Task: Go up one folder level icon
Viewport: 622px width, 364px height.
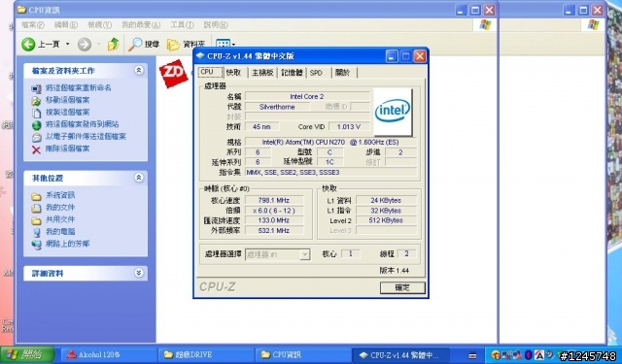Action: coord(114,44)
